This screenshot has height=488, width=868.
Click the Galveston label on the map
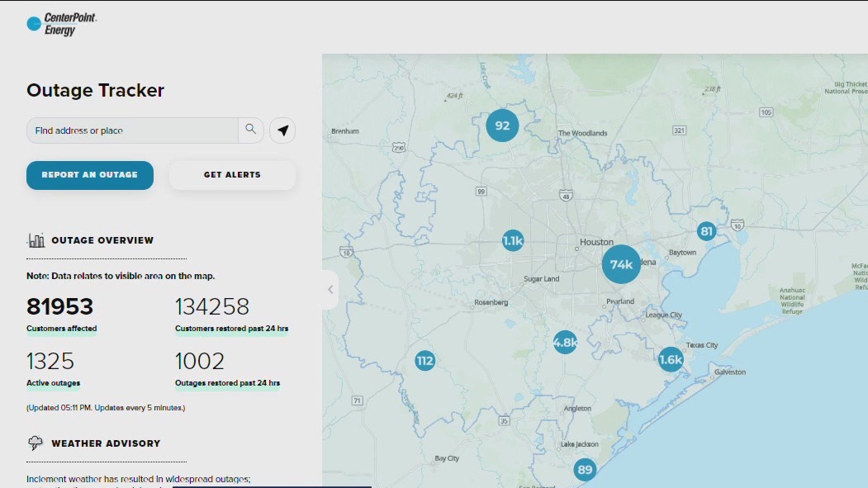point(729,372)
